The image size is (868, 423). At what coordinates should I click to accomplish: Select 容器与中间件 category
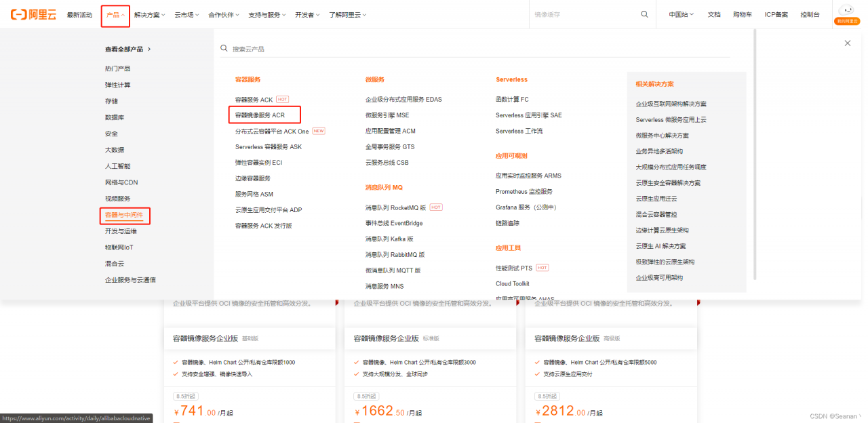pyautogui.click(x=124, y=216)
